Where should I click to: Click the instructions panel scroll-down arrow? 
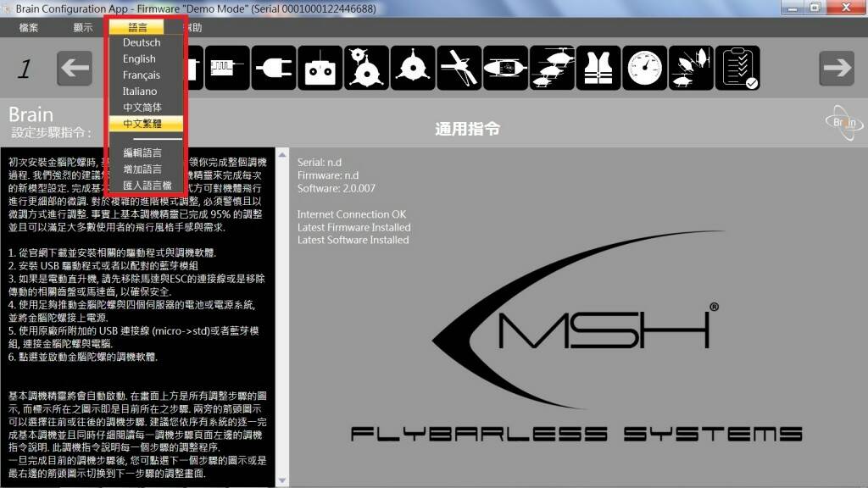282,480
